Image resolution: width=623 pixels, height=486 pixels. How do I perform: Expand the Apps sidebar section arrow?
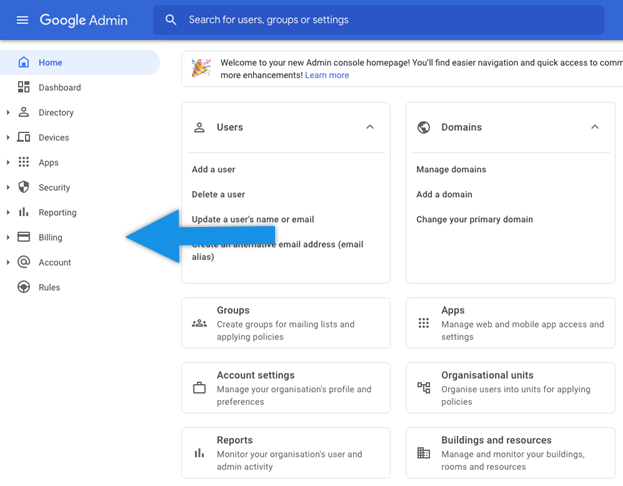pos(8,163)
